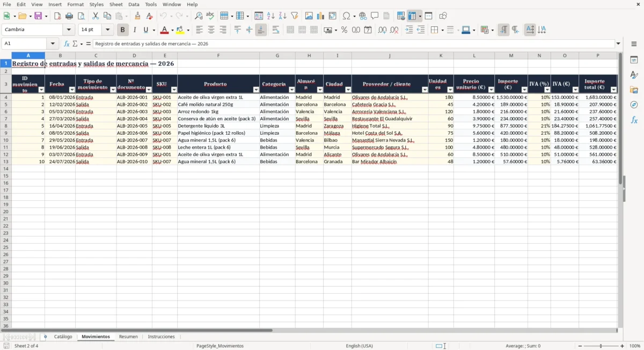Click the Save document icon
This screenshot has height=350, width=644.
coord(38,16)
